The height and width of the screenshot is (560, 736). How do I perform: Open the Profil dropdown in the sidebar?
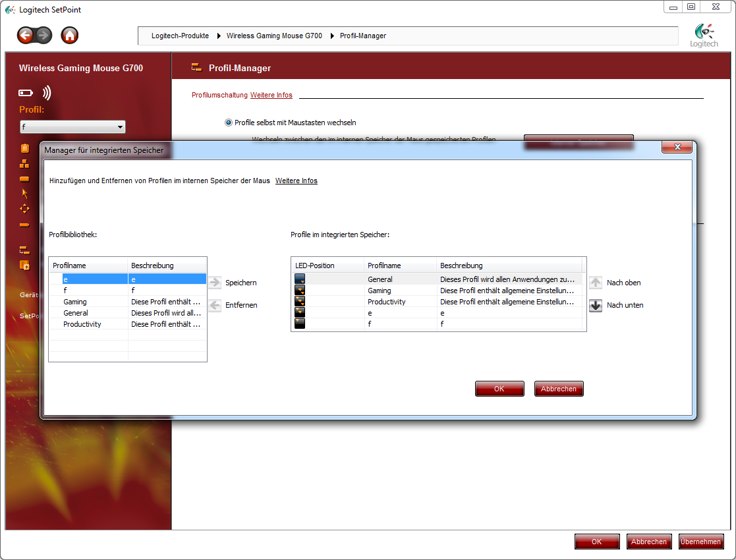tap(72, 127)
